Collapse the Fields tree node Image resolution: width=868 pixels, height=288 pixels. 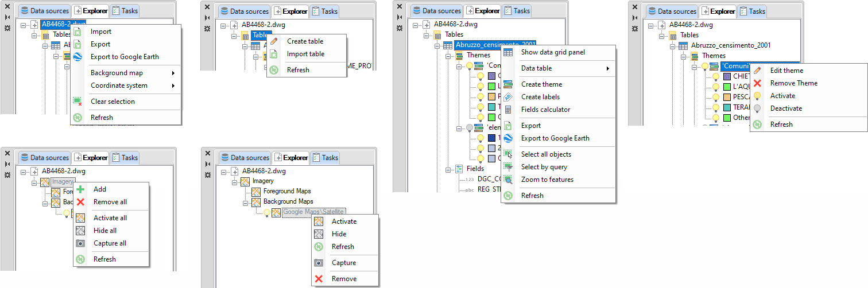tap(448, 169)
